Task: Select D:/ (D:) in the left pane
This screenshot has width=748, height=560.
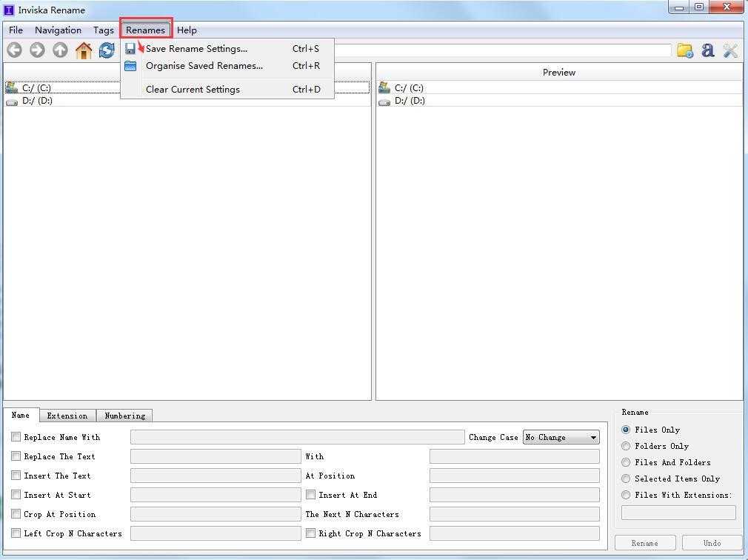Action: [x=187, y=101]
